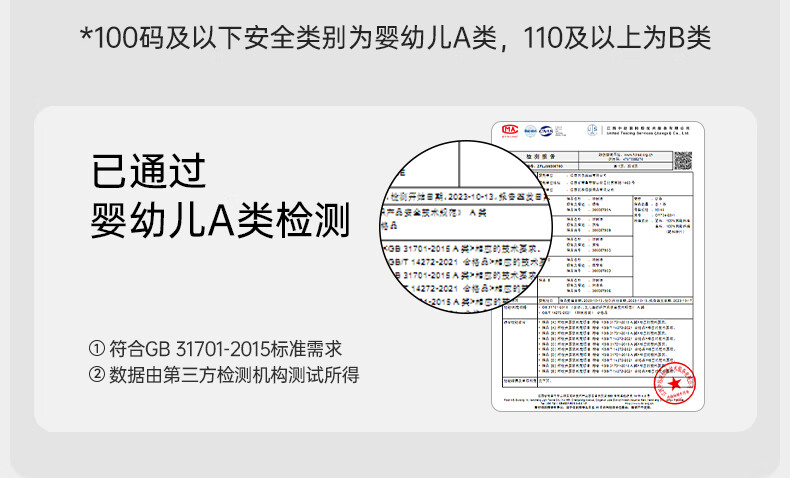Screen dimensions: 790x478
Task: Click the QR code on the report
Action: click(x=684, y=162)
